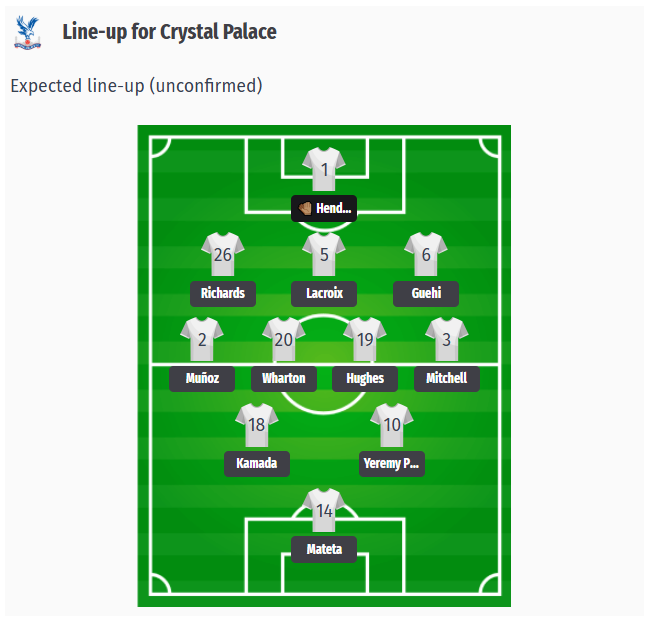Image resolution: width=651 pixels, height=631 pixels.
Task: Click goalkeeper shirt number 1
Action: pyautogui.click(x=324, y=169)
